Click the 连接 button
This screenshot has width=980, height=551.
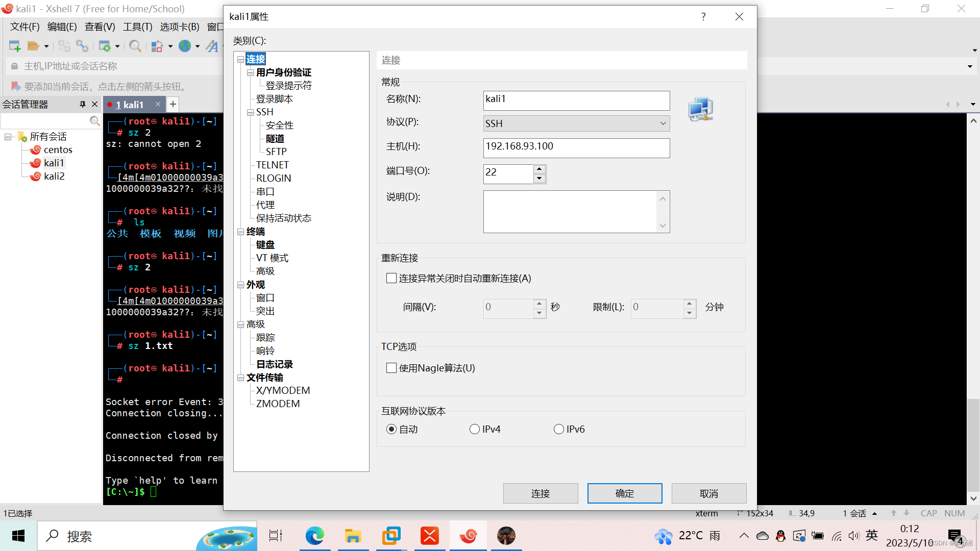tap(540, 493)
